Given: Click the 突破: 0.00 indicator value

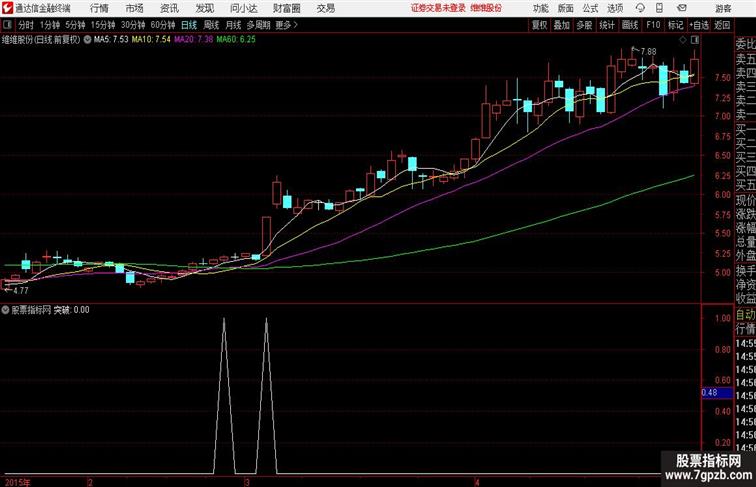Looking at the screenshot, I should coord(71,310).
